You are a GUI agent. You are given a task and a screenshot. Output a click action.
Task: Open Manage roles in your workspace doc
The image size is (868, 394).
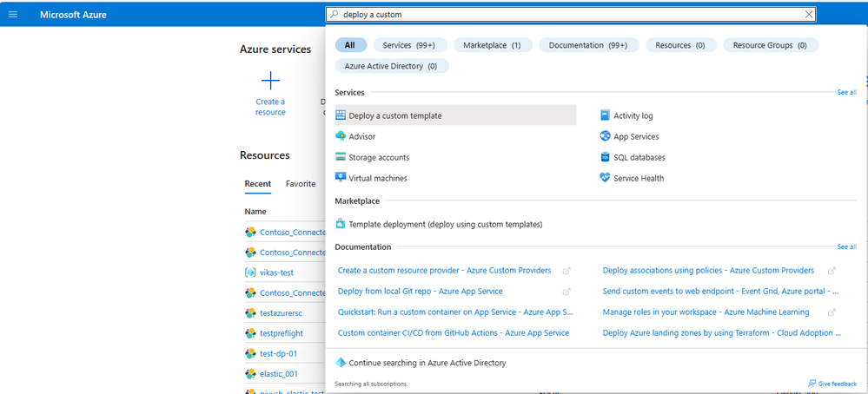click(706, 312)
